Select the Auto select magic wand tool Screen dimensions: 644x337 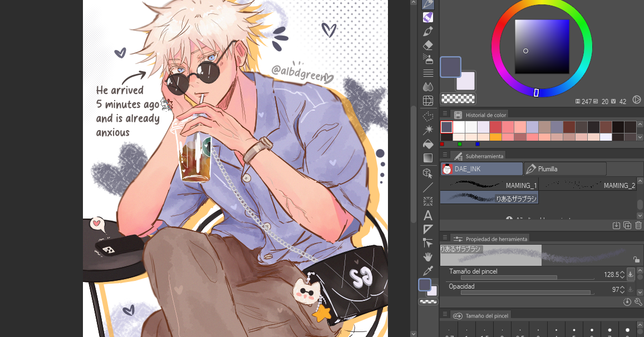(x=428, y=130)
